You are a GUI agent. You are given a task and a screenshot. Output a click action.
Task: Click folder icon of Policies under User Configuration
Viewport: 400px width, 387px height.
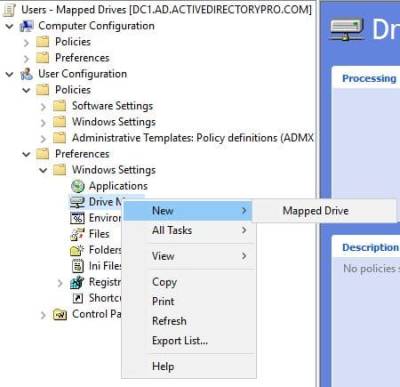click(43, 90)
